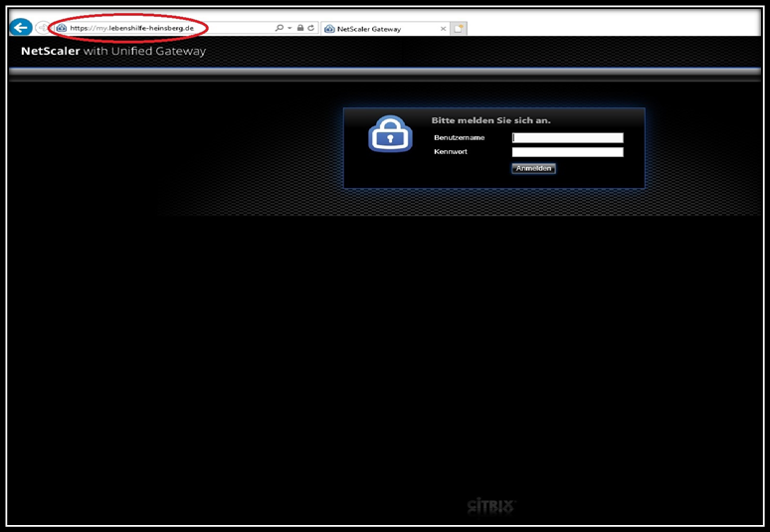Close the NetScaler Gateway tab
The width and height of the screenshot is (770, 532).
443,29
